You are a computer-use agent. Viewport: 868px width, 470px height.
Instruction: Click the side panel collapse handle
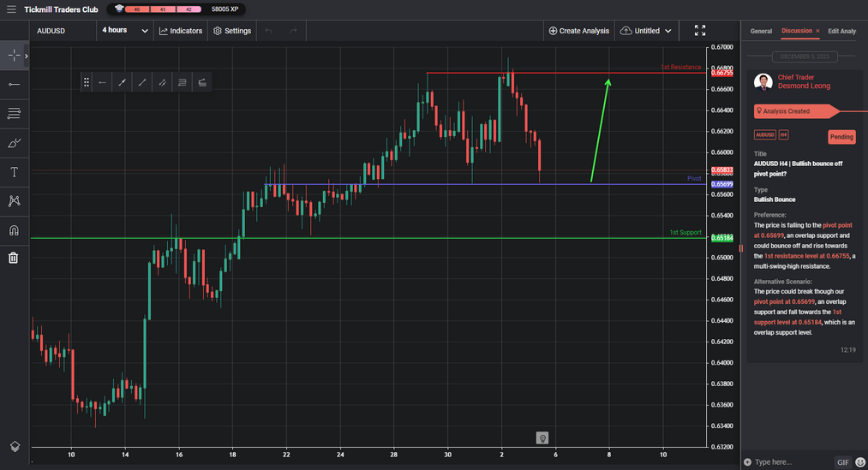point(740,248)
